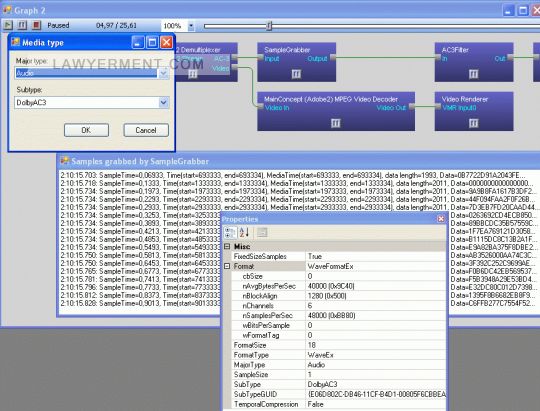The width and height of the screenshot is (540, 411).
Task: Click Cancel in the Media type dialog
Action: pos(146,130)
